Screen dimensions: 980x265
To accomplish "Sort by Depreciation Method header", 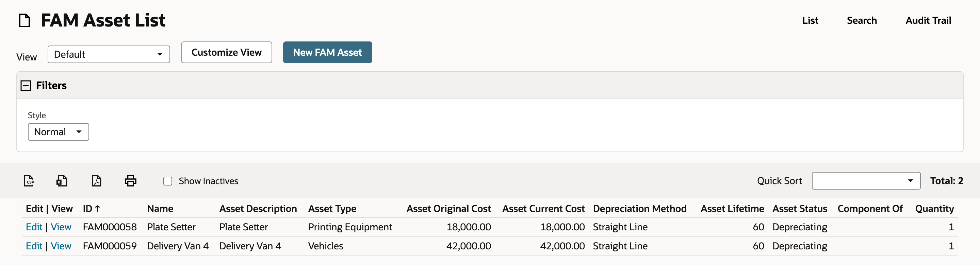I will (x=639, y=208).
